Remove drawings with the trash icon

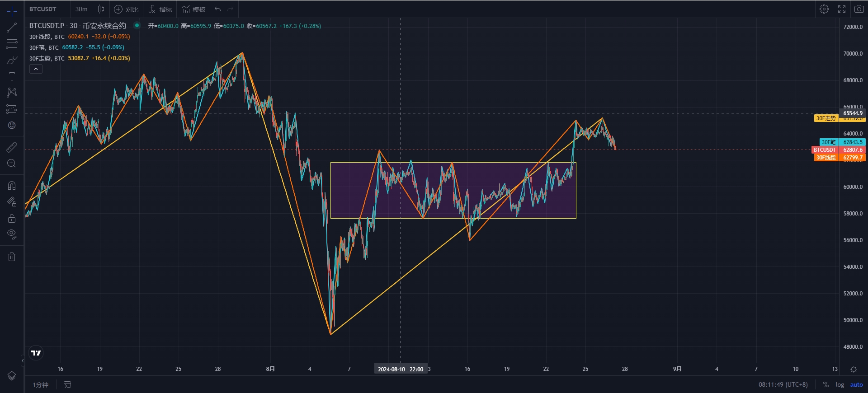click(x=12, y=257)
